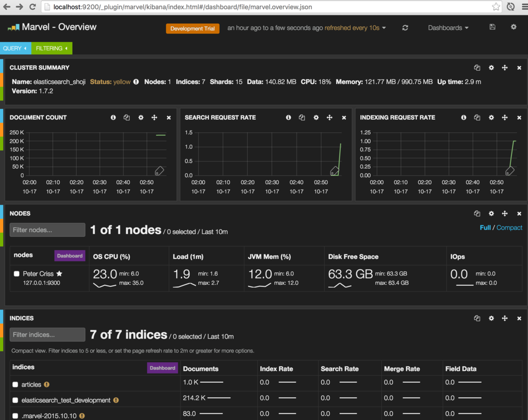Click the Peter Criss node name

point(38,273)
